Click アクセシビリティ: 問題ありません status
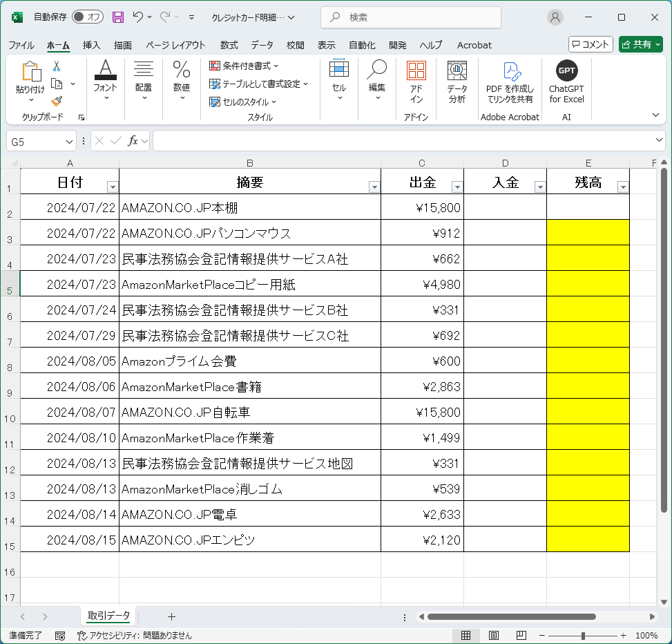The width and height of the screenshot is (672, 644). pos(134,636)
